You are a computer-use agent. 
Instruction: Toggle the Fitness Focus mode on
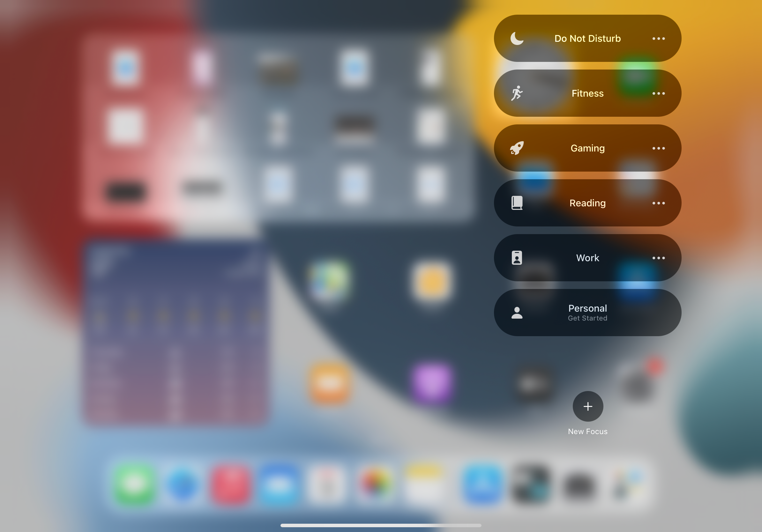click(587, 92)
